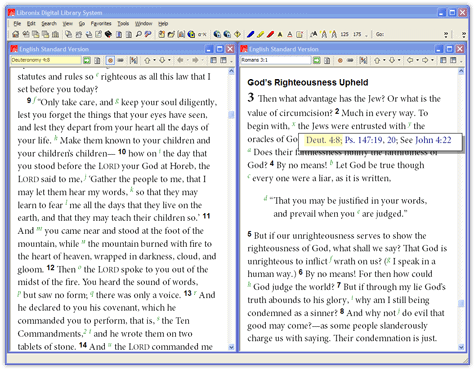Set zoom to 125 percent
This screenshot has height=370, width=475.
coord(344,34)
